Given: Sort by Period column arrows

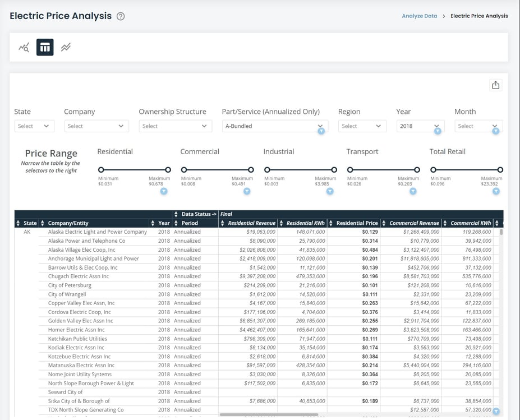Looking at the screenshot, I should pos(176,223).
